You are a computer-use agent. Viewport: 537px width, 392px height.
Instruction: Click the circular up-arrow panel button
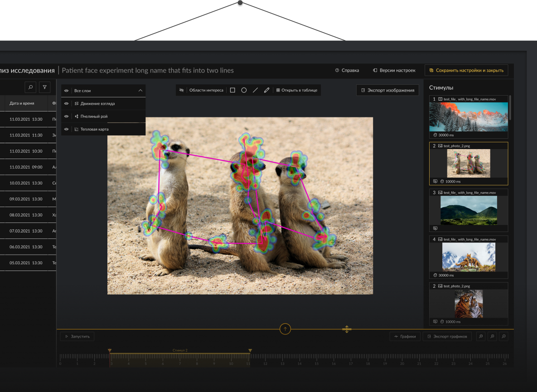[285, 329]
